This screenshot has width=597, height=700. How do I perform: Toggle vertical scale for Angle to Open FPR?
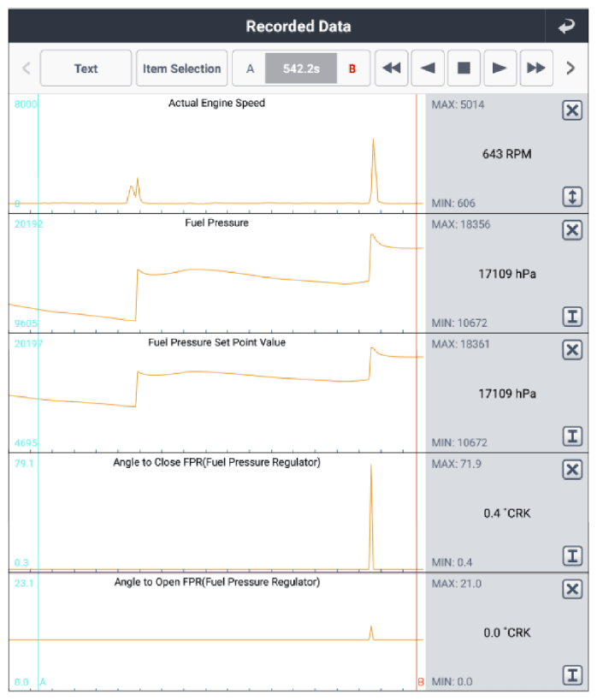pos(572,675)
